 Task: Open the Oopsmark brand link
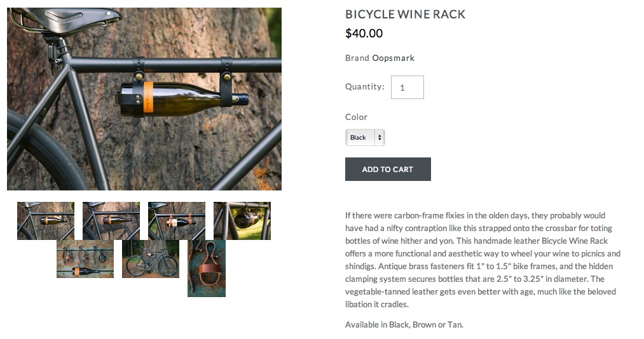point(393,58)
